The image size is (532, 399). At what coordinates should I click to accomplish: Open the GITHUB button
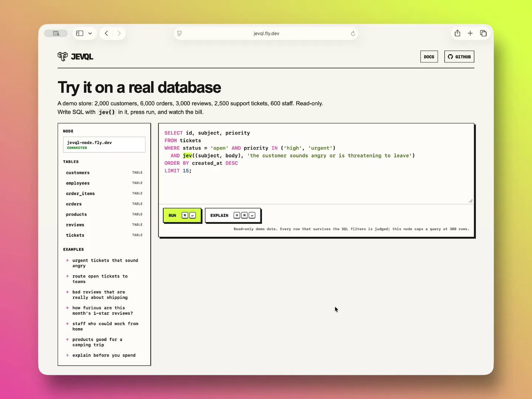click(x=459, y=57)
